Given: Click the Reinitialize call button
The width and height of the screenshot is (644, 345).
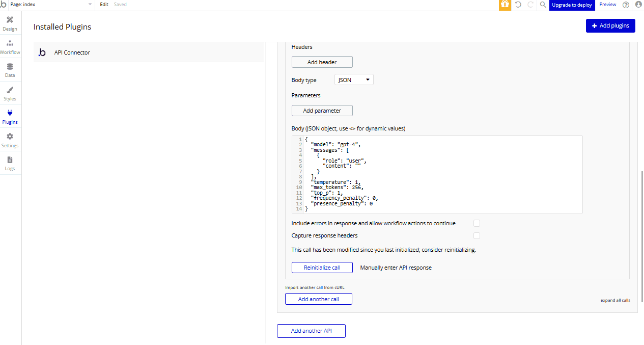Looking at the screenshot, I should tap(322, 267).
